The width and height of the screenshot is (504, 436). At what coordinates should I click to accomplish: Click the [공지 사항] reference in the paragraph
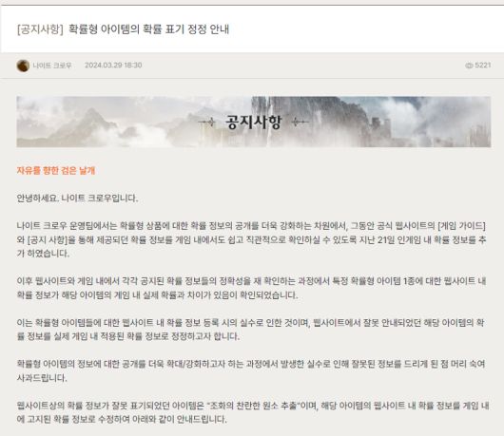[x=47, y=239]
